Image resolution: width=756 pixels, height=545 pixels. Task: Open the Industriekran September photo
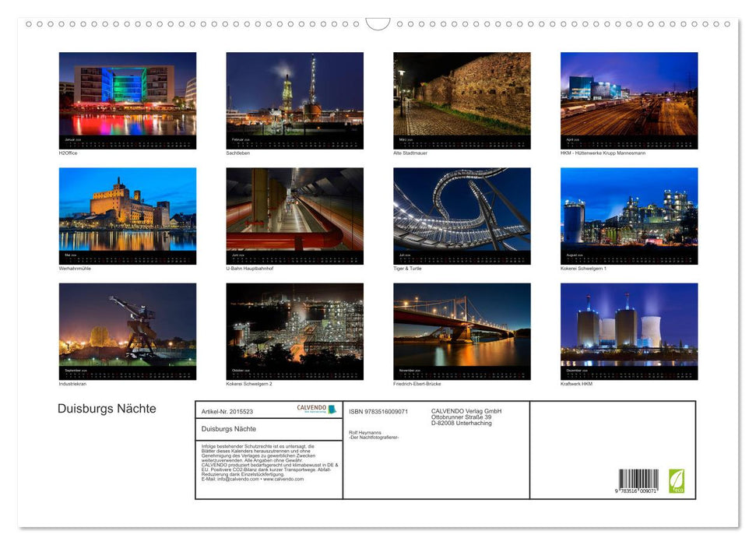[127, 329]
